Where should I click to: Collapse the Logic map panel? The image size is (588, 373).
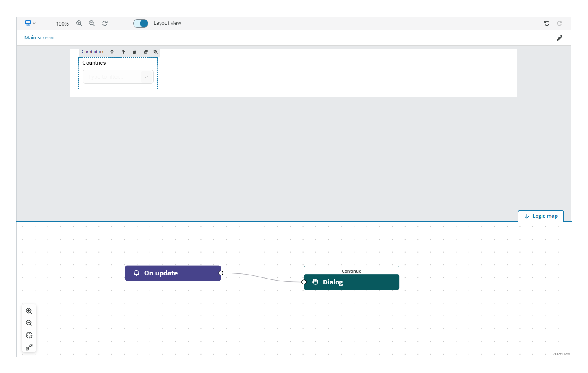click(x=540, y=216)
